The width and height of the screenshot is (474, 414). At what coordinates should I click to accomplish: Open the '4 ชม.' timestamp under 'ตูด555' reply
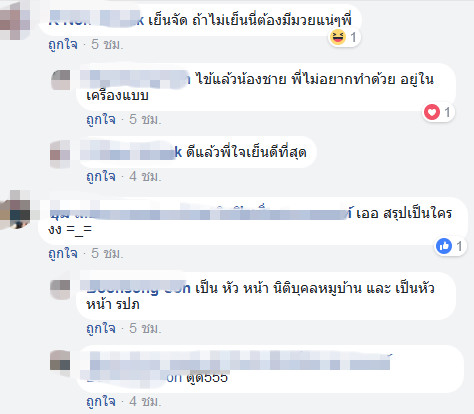click(x=145, y=401)
